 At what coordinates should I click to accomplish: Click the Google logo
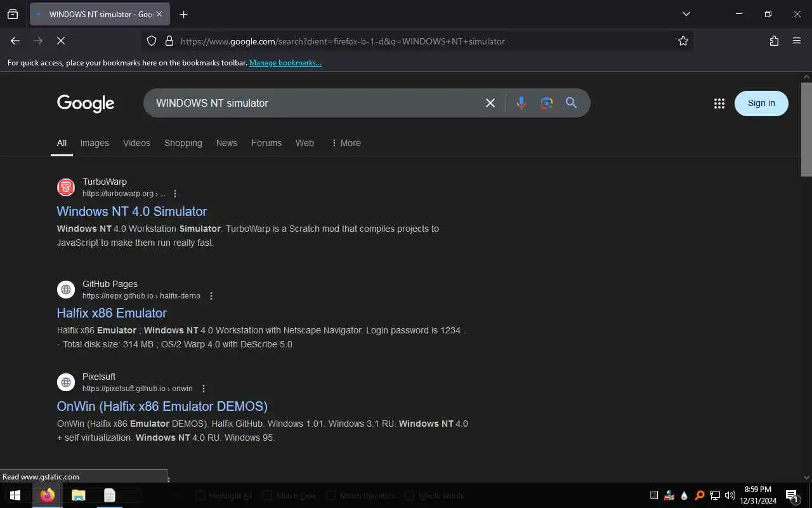click(86, 103)
